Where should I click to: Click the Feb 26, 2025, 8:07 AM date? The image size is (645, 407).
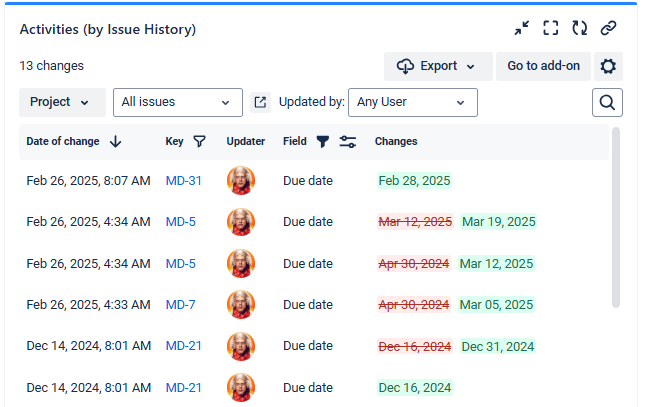[x=88, y=181]
